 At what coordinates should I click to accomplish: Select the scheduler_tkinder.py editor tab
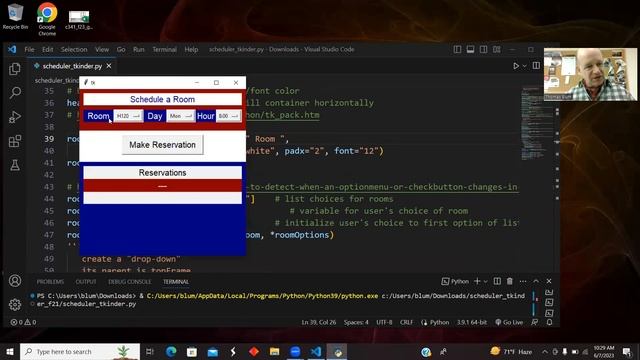72,66
